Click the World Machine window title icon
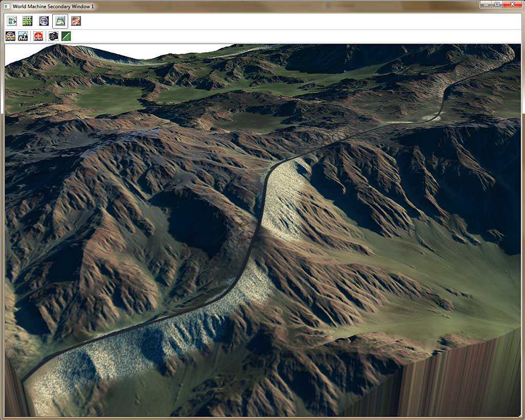 (x=7, y=6)
